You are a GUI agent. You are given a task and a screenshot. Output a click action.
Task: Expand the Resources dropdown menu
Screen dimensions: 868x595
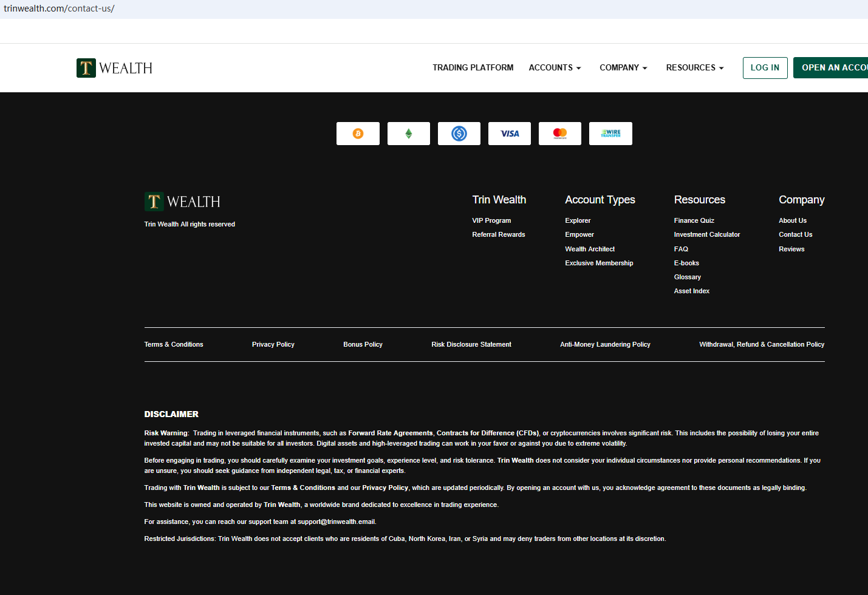(694, 68)
